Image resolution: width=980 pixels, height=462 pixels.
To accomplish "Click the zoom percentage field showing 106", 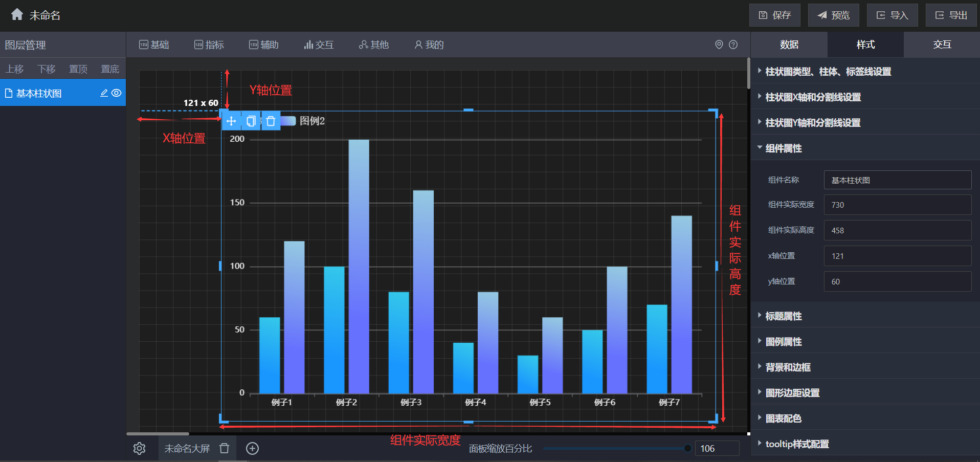I will click(x=717, y=448).
